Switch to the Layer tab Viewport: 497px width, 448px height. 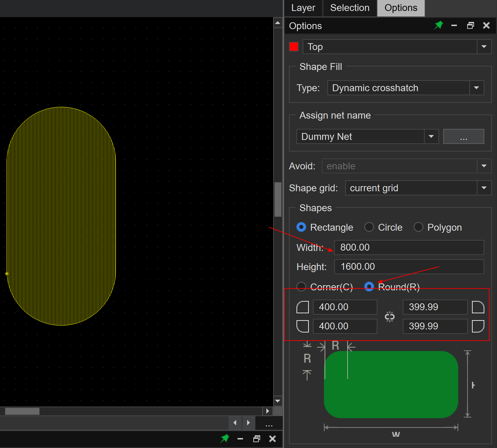click(303, 8)
